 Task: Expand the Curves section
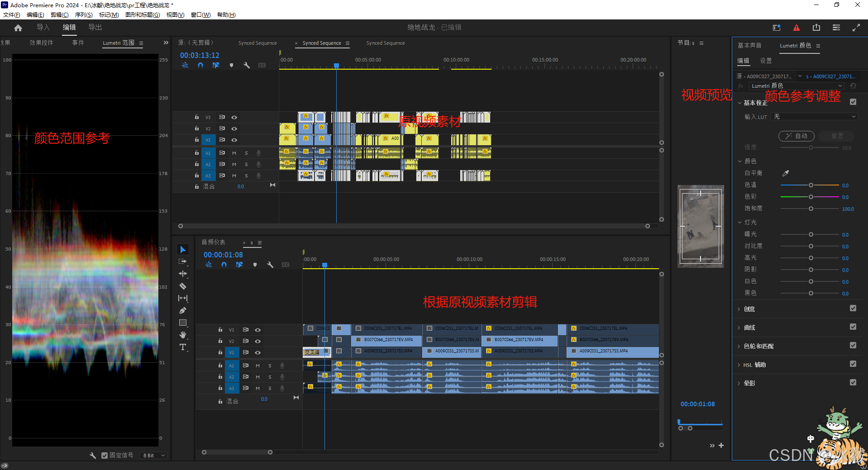pos(739,328)
